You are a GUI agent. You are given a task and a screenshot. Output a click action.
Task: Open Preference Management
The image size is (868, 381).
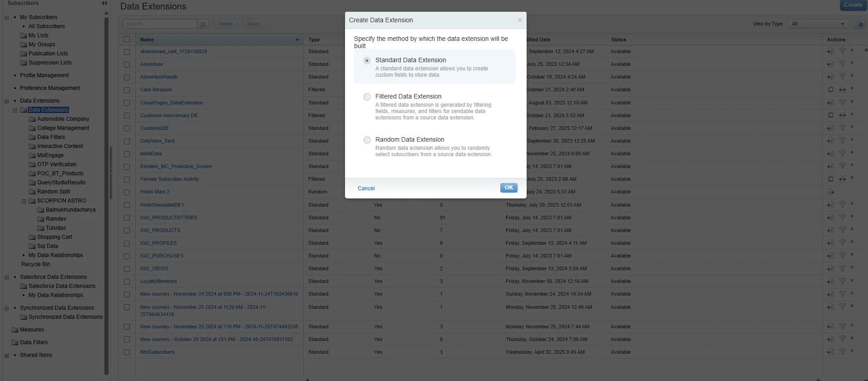(x=50, y=88)
